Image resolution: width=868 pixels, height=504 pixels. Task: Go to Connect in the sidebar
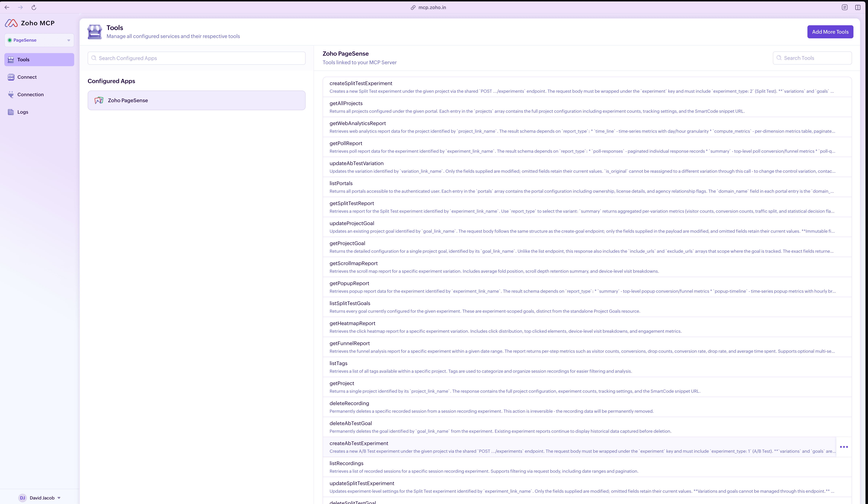tap(39, 77)
